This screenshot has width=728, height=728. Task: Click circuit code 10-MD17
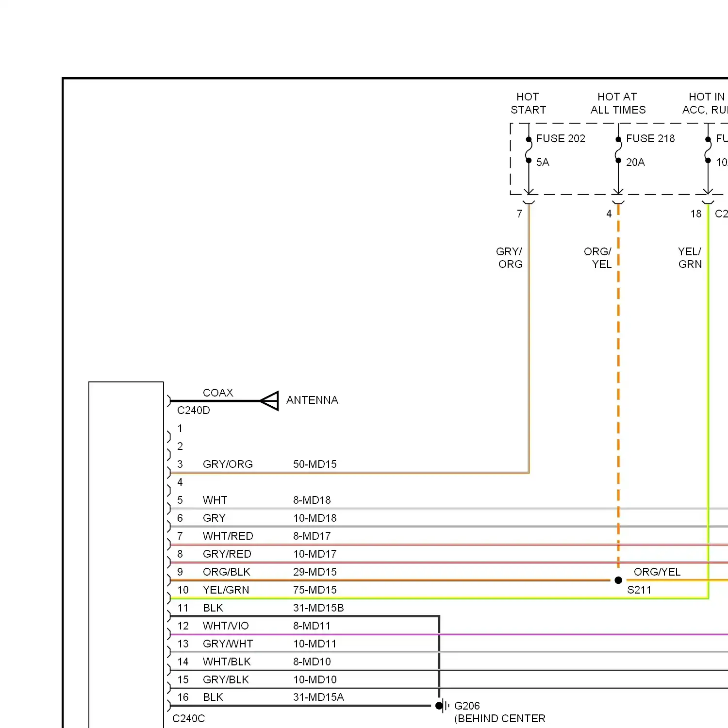(x=315, y=554)
